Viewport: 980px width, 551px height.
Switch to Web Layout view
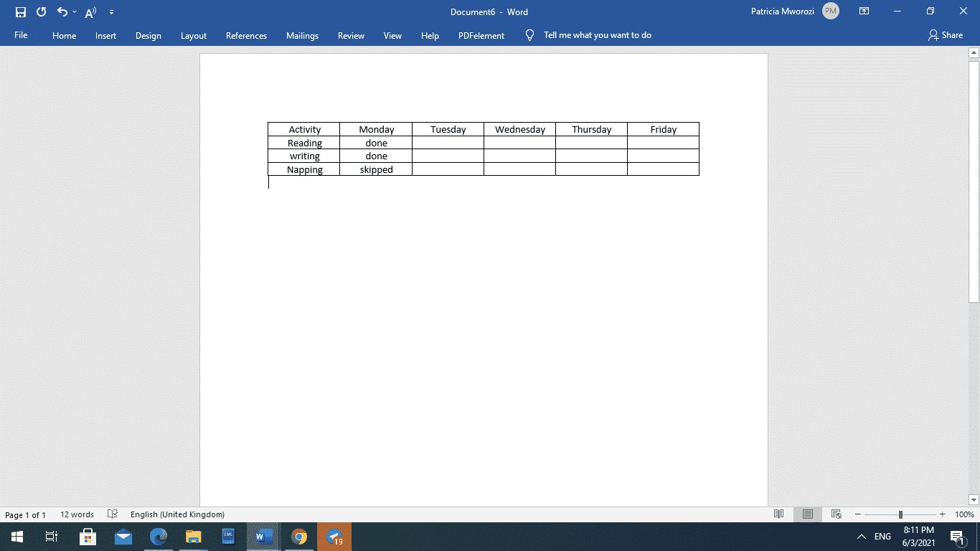836,514
